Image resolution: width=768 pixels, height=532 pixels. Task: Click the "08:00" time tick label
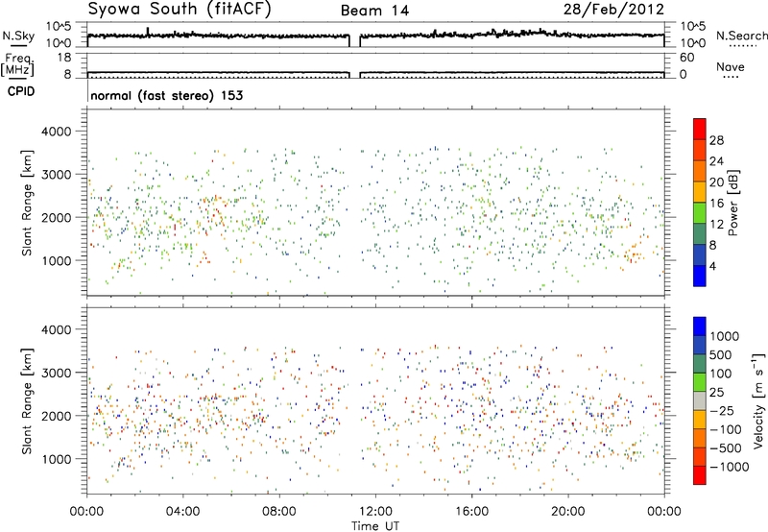click(x=279, y=512)
